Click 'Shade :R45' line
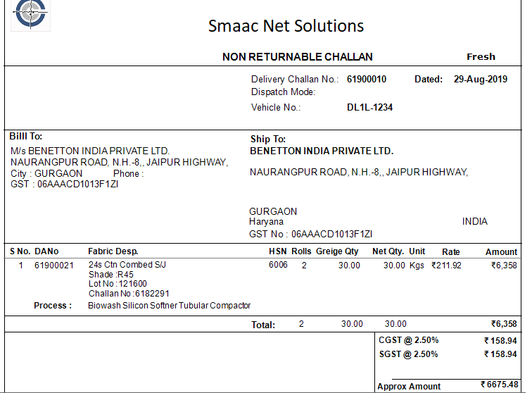This screenshot has width=532, height=393. tap(111, 275)
